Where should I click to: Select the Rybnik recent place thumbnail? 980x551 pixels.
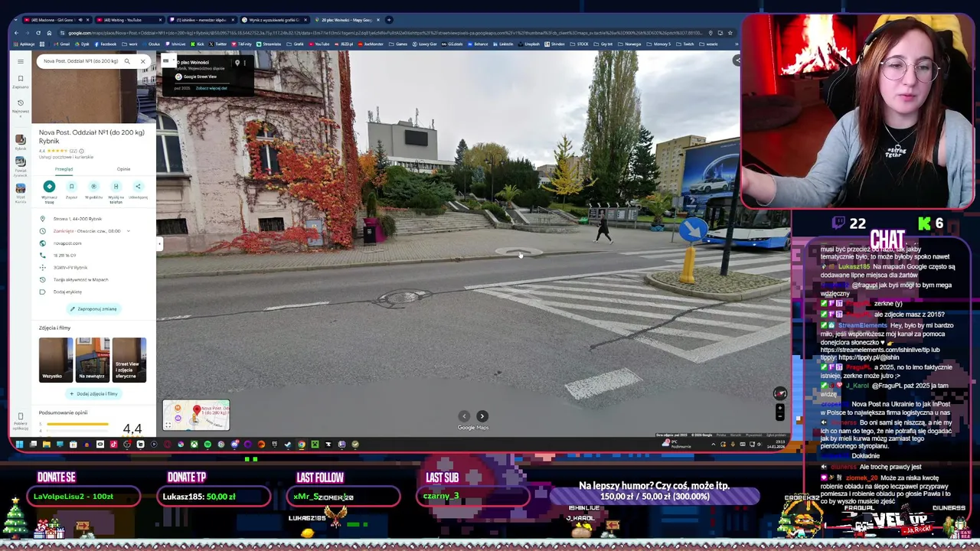pos(21,142)
